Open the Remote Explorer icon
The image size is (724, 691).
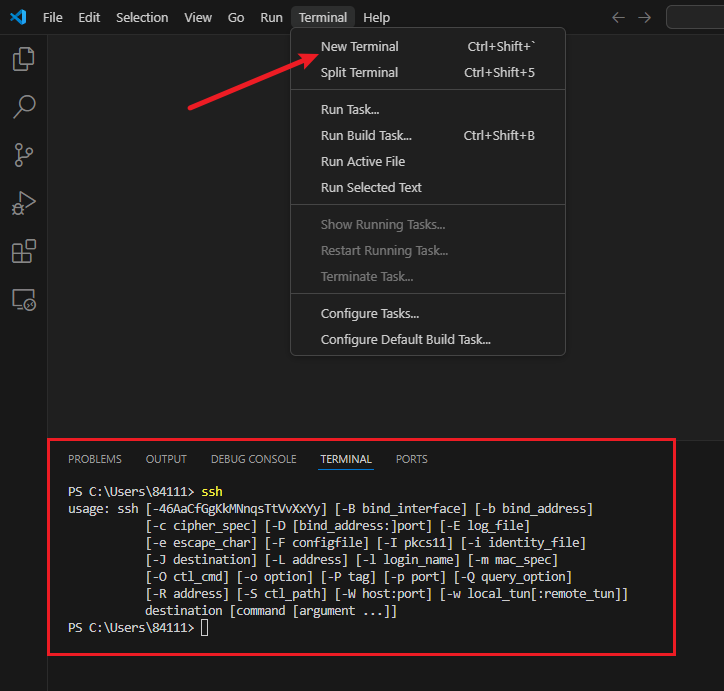tap(23, 299)
